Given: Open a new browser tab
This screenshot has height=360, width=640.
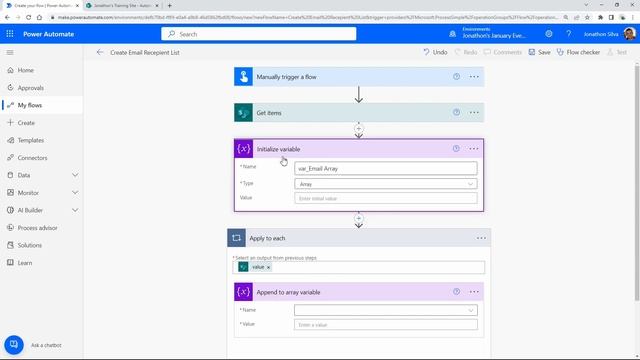Looking at the screenshot, I should coord(169,6).
